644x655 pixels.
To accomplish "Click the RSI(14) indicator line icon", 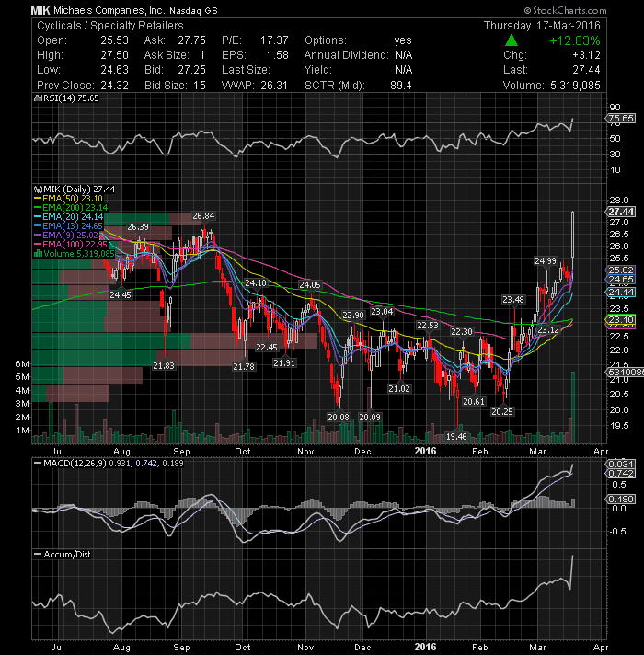I will 38,98.
